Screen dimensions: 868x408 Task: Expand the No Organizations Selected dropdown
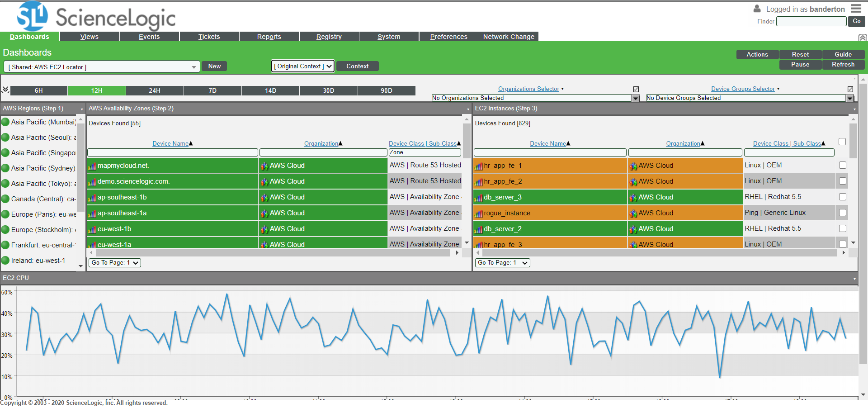tap(636, 98)
